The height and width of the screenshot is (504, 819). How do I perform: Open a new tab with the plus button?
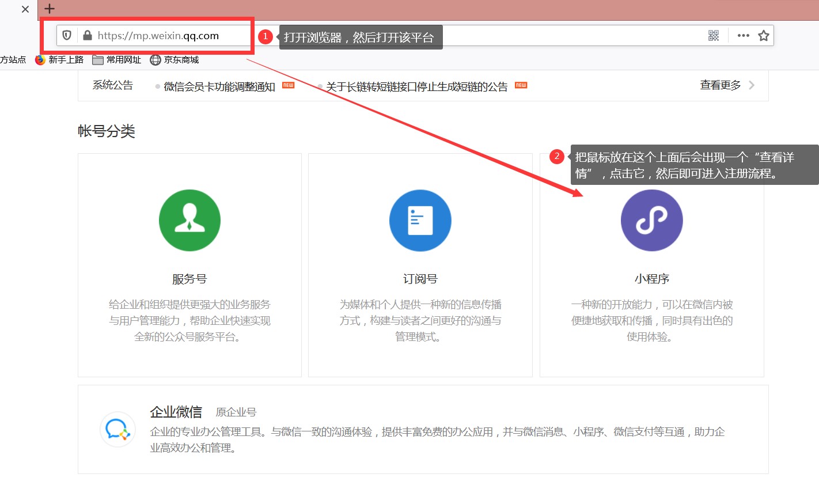point(50,9)
